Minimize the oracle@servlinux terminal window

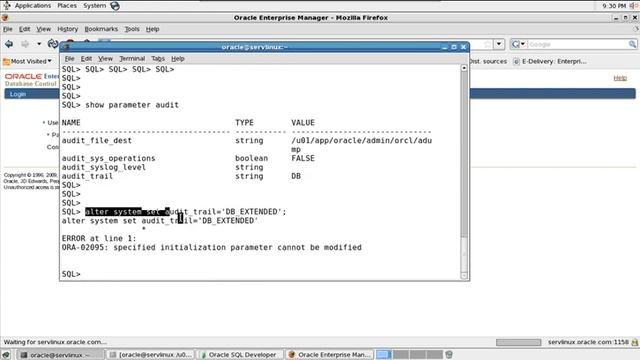(444, 47)
